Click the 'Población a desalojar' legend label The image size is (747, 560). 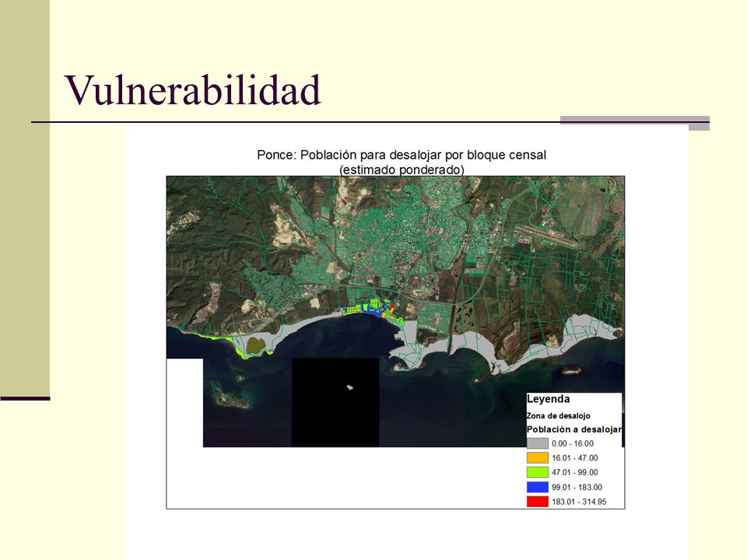pos(574,429)
